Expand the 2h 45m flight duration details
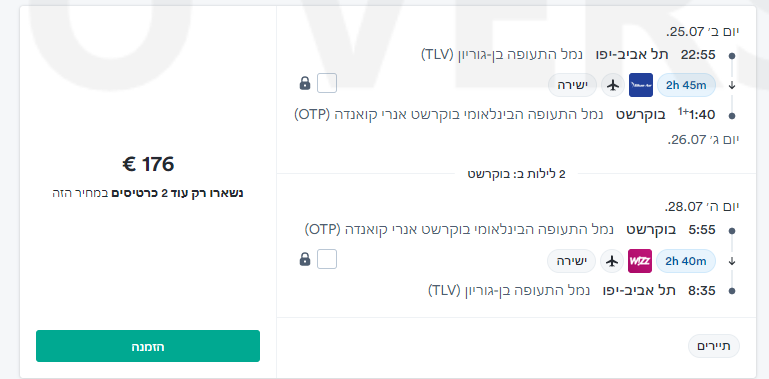This screenshot has height=379, width=769. click(686, 85)
